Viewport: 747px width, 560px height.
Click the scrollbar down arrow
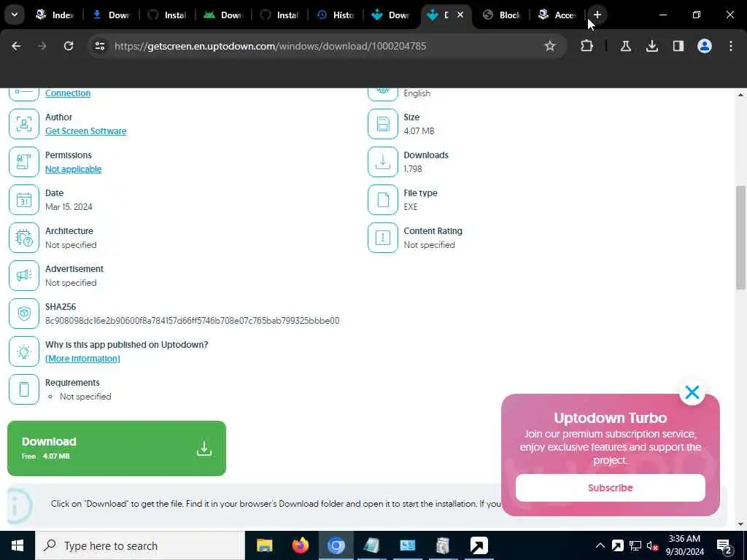click(740, 524)
